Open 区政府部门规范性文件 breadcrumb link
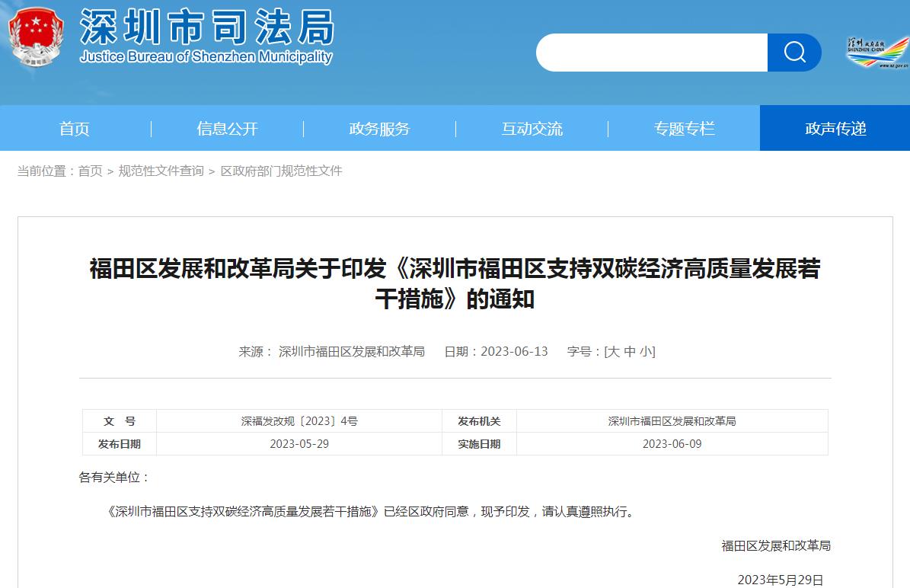 coord(281,171)
